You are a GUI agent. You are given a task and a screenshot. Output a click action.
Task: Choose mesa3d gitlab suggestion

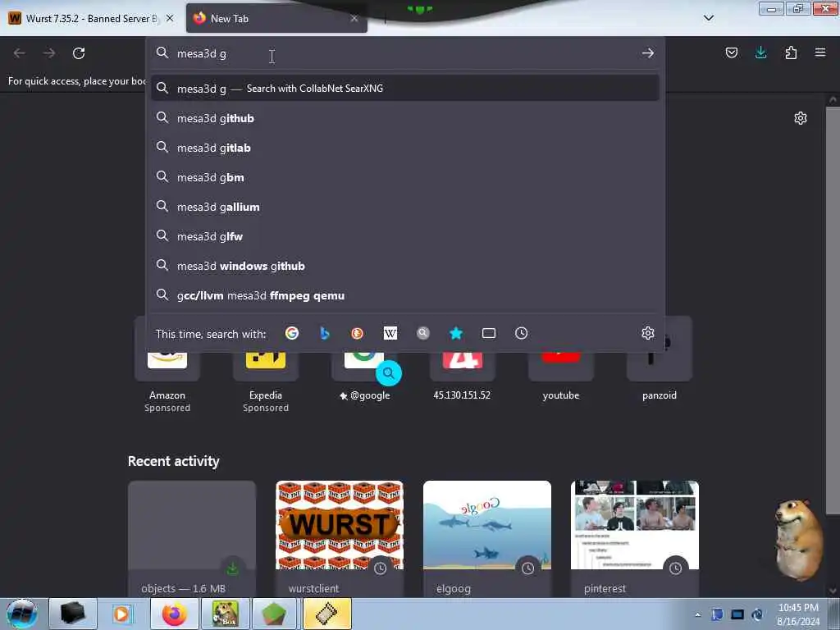404,148
